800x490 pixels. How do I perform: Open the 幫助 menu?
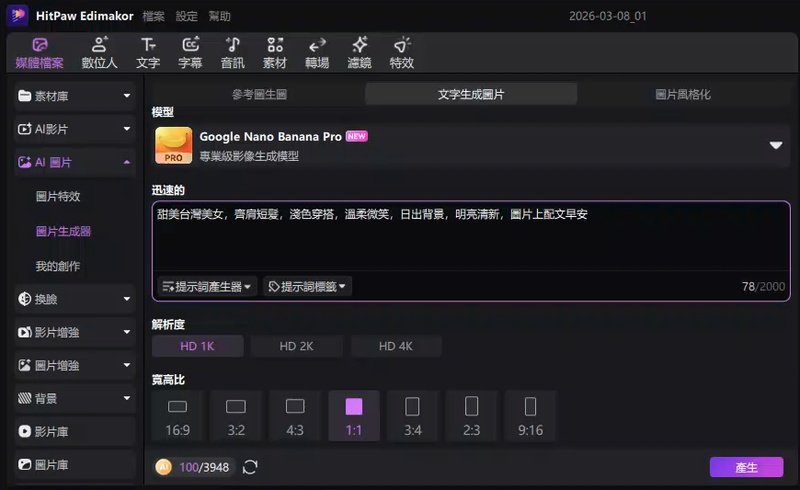point(219,16)
